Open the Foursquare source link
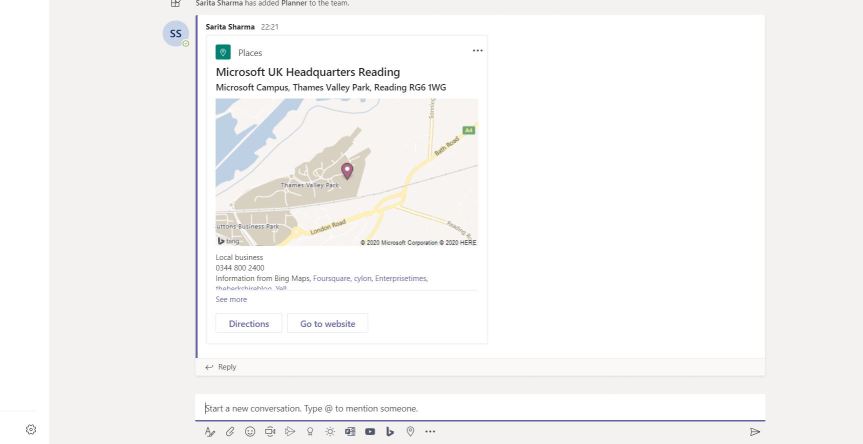 coord(331,278)
